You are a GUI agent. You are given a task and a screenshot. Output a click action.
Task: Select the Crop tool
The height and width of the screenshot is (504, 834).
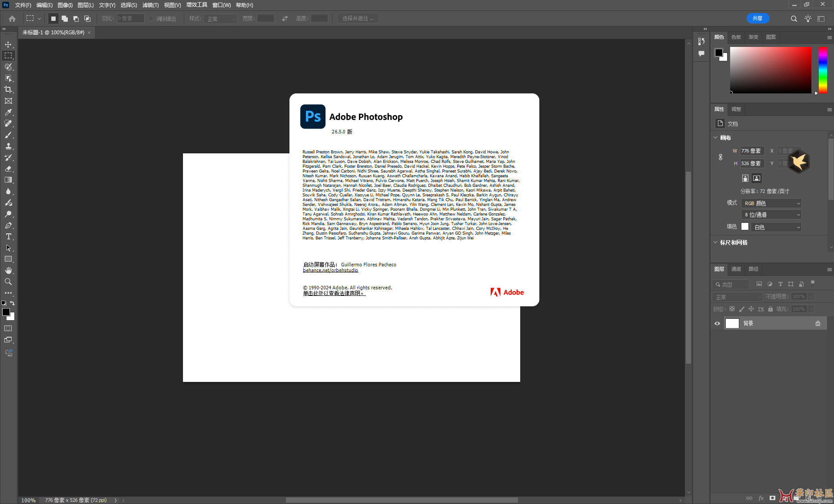pos(8,90)
